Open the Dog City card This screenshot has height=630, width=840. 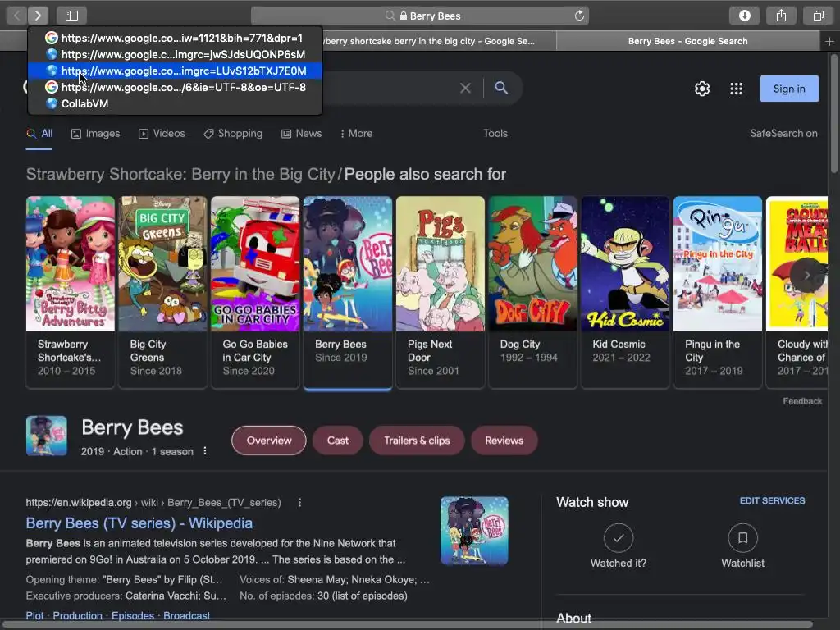pos(533,292)
